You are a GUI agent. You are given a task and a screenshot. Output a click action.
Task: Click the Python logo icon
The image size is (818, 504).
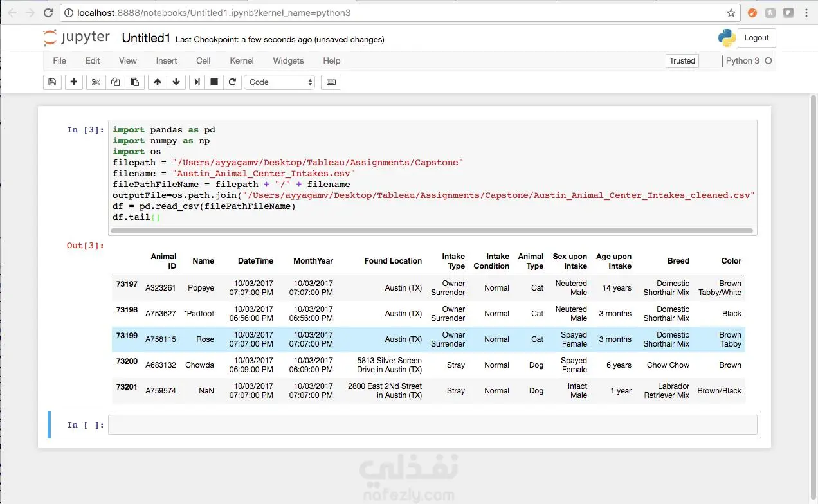click(727, 38)
